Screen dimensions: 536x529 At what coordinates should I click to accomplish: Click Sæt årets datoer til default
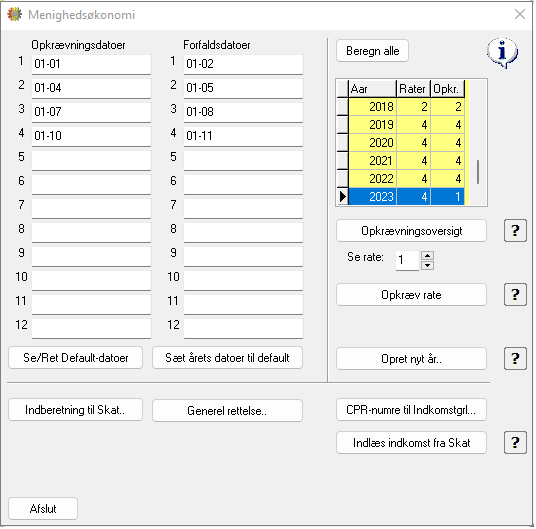click(227, 358)
